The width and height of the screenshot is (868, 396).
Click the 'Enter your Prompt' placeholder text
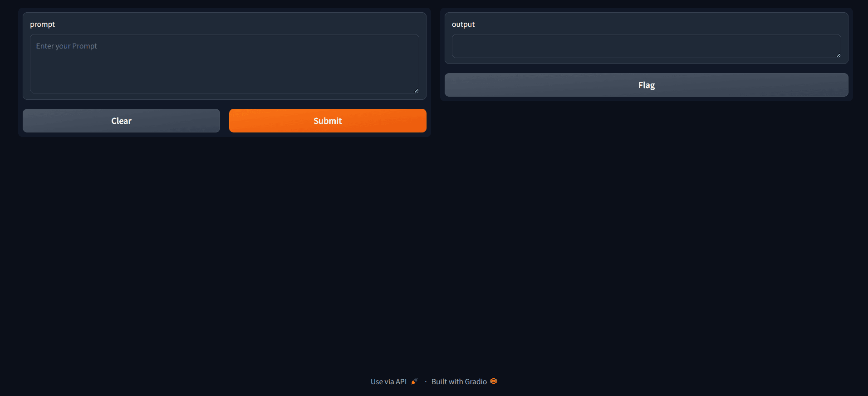coord(67,46)
